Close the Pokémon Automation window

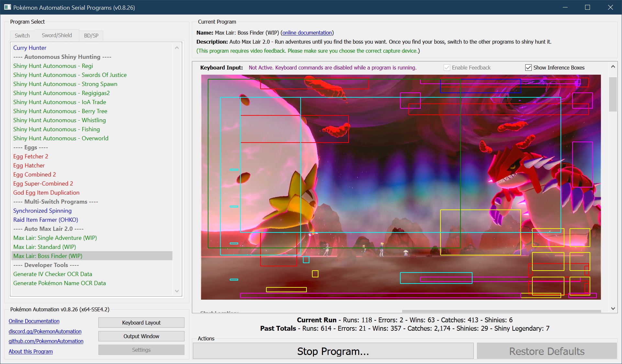(610, 7)
